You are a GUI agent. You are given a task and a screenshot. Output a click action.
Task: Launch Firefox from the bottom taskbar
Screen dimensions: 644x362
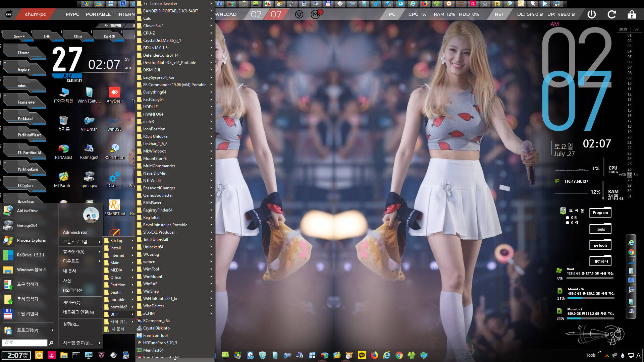(x=374, y=355)
